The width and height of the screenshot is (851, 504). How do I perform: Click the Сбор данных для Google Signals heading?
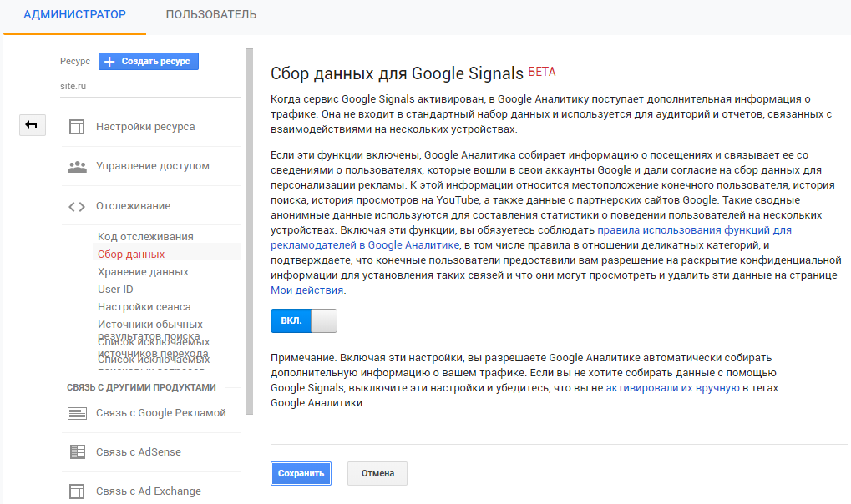tap(397, 73)
